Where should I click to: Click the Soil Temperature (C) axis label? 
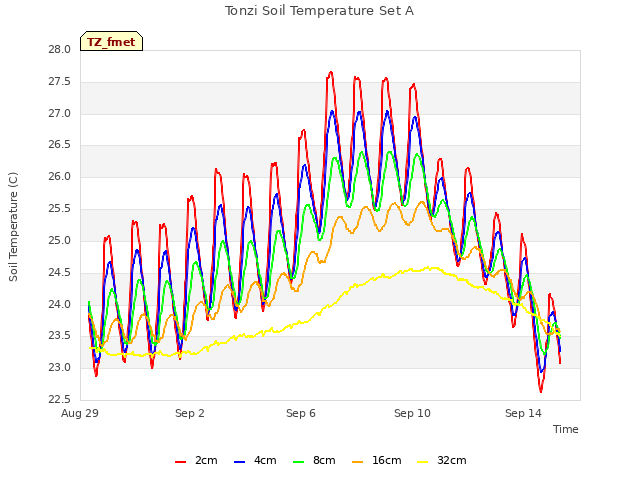click(x=13, y=227)
